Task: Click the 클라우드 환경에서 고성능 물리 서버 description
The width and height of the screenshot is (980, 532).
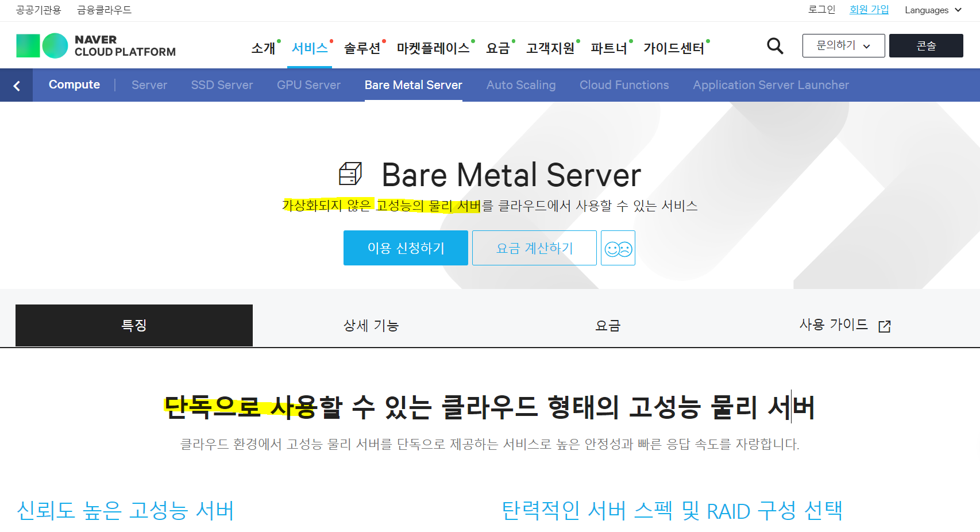Action: 490,444
